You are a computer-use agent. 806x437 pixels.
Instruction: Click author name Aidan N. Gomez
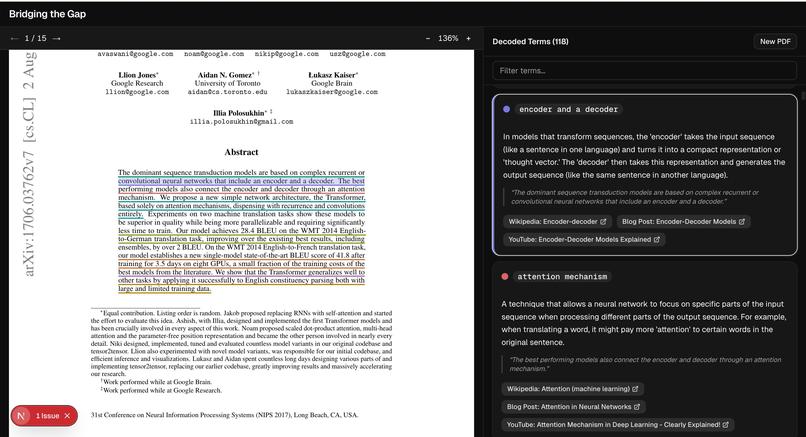pos(226,75)
